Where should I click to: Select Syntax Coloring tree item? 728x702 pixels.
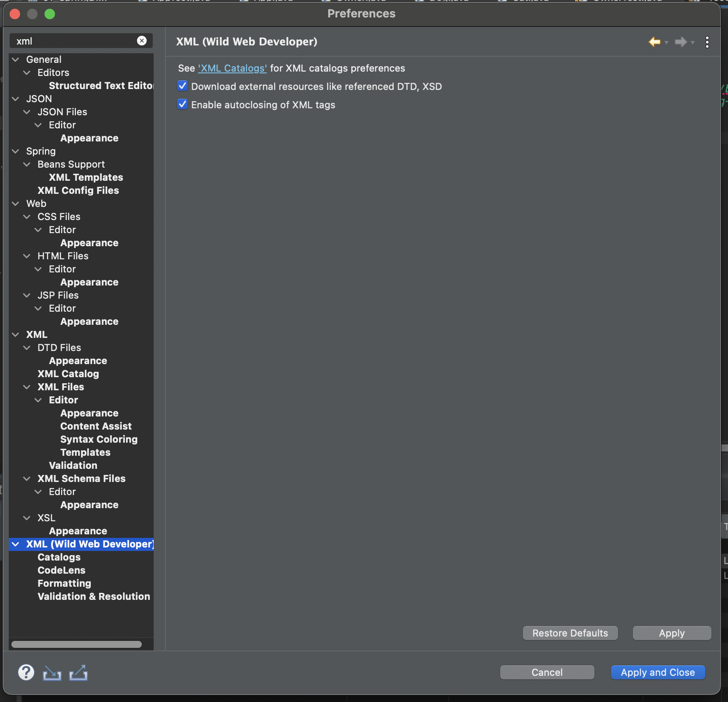tap(99, 439)
